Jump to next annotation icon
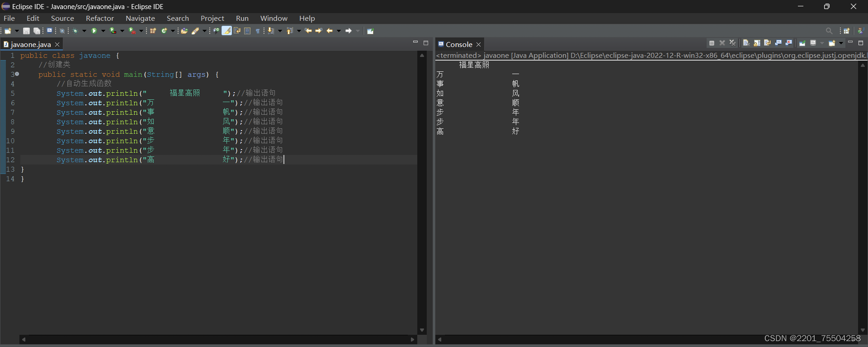Screen dimensions: 868x347 coord(271,31)
